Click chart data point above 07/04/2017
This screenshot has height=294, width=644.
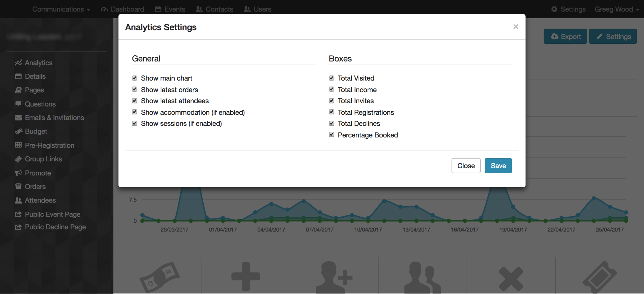320,212
